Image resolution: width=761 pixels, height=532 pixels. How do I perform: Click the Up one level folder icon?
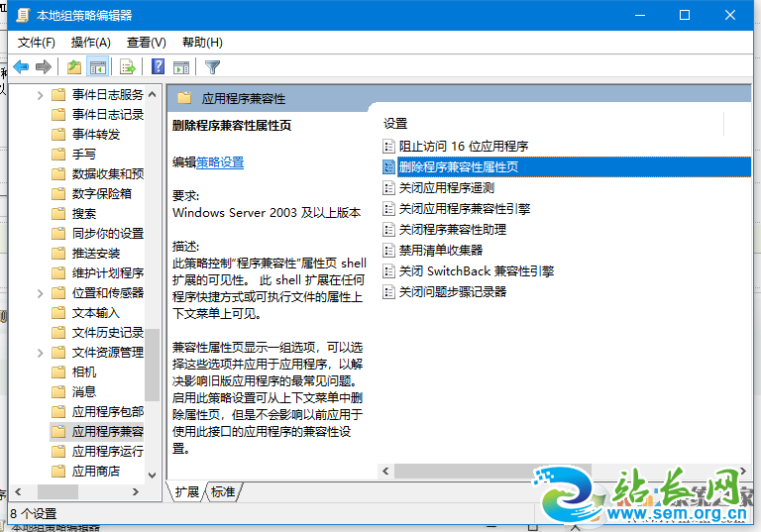(x=74, y=67)
